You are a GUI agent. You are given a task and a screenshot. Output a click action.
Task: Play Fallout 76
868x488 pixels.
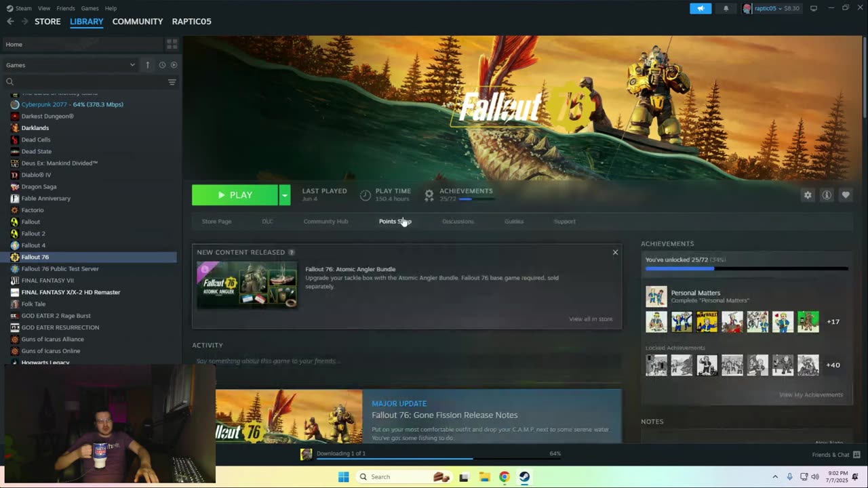pyautogui.click(x=235, y=195)
